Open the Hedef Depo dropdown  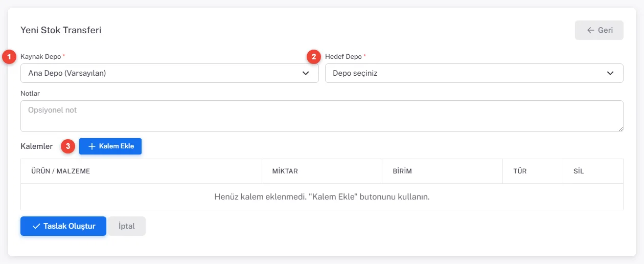click(x=474, y=73)
